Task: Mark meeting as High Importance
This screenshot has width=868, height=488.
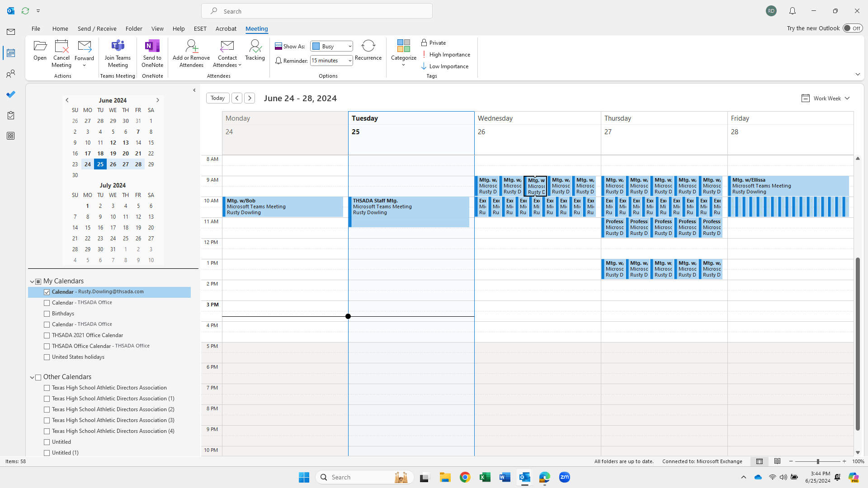Action: click(446, 55)
